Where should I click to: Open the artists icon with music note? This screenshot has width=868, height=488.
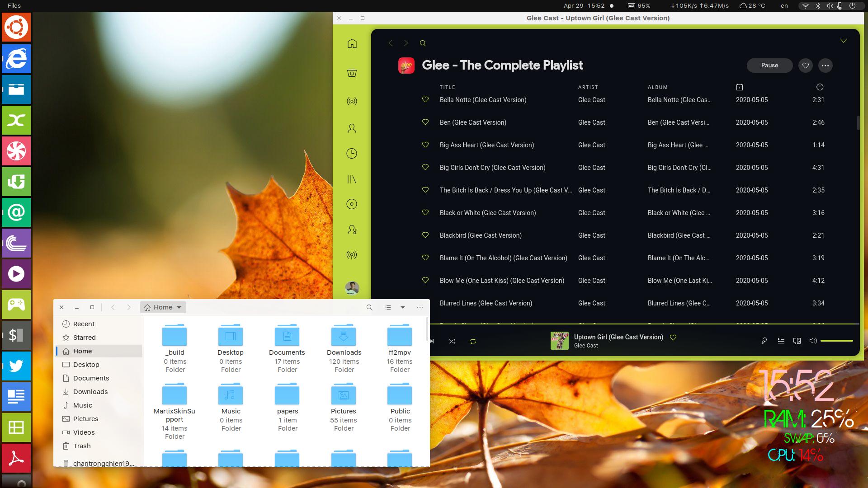point(352,230)
